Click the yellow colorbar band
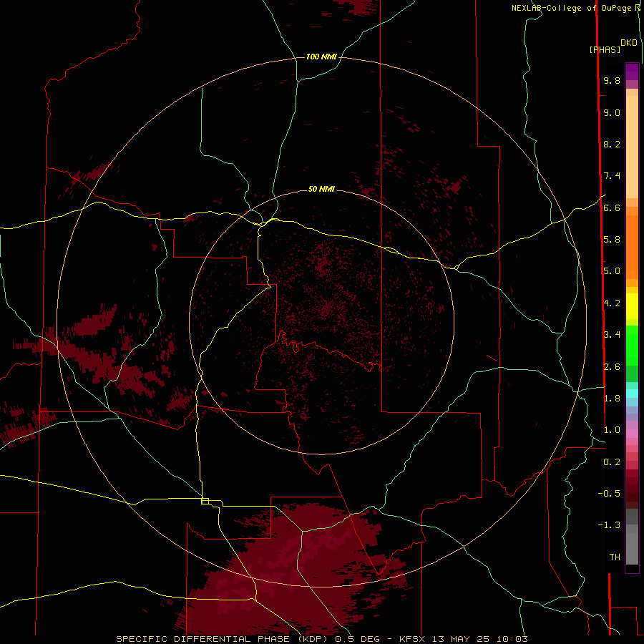The width and height of the screenshot is (644, 644). tap(632, 306)
